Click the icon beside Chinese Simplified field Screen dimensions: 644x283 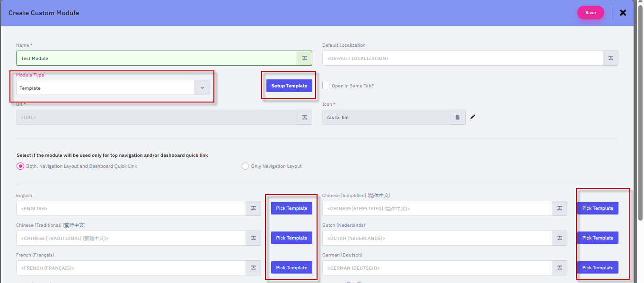tap(559, 208)
